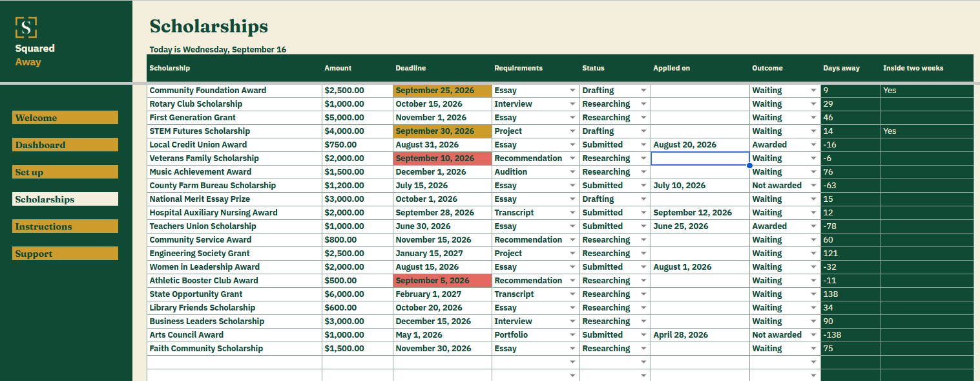Screen dimensions: 980x381
Task: Select the empty Applied on cell for Veterans Family
Action: click(700, 158)
